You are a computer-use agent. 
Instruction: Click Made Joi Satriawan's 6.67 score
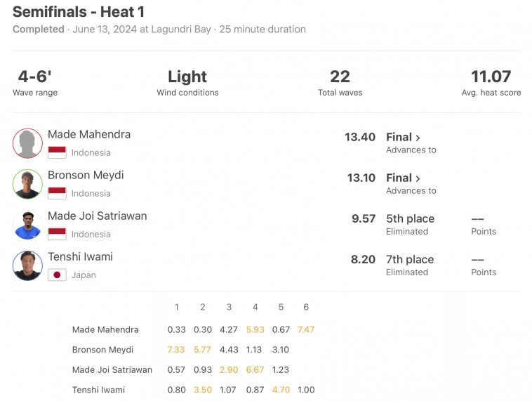255,370
